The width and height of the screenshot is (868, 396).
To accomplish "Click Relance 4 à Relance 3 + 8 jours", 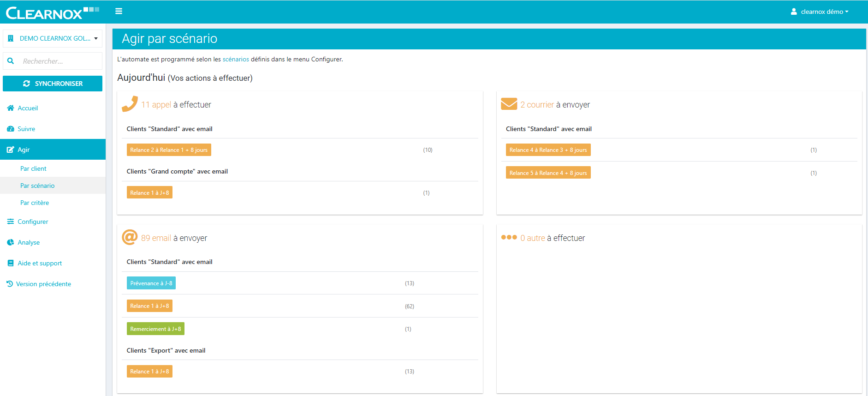I will point(548,150).
